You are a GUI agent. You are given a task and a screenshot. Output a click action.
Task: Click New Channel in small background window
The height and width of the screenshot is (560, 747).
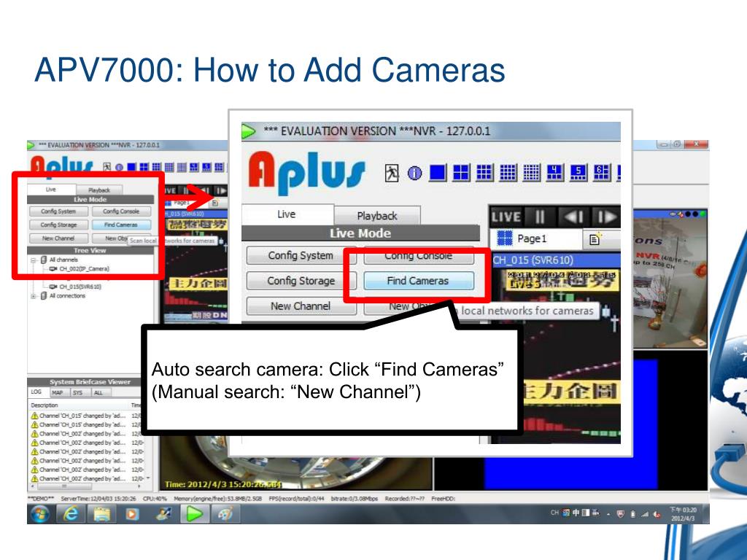[x=58, y=238]
